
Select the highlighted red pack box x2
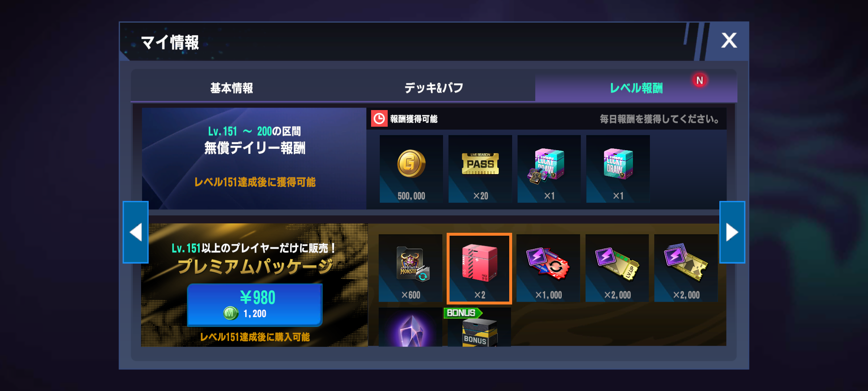479,268
